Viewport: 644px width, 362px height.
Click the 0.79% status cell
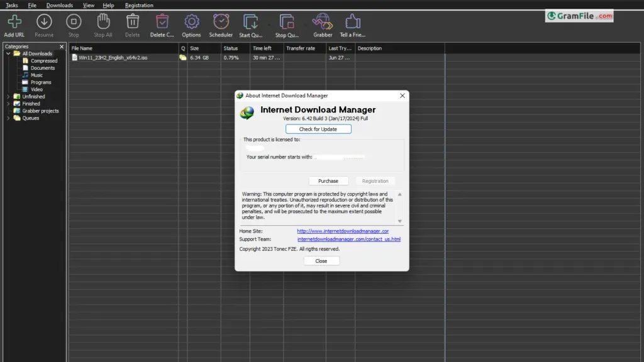(231, 58)
